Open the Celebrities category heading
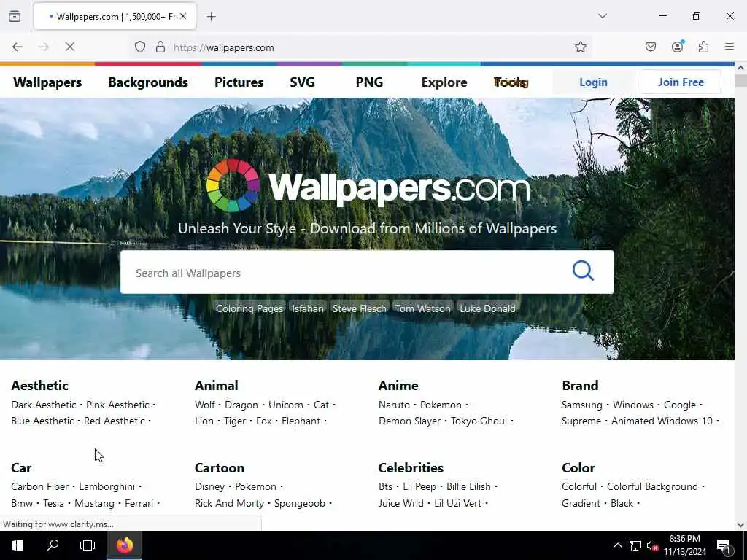 411,467
